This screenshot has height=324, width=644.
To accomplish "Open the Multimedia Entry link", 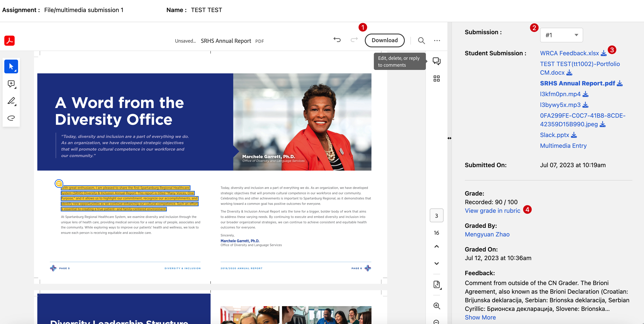I will [563, 146].
